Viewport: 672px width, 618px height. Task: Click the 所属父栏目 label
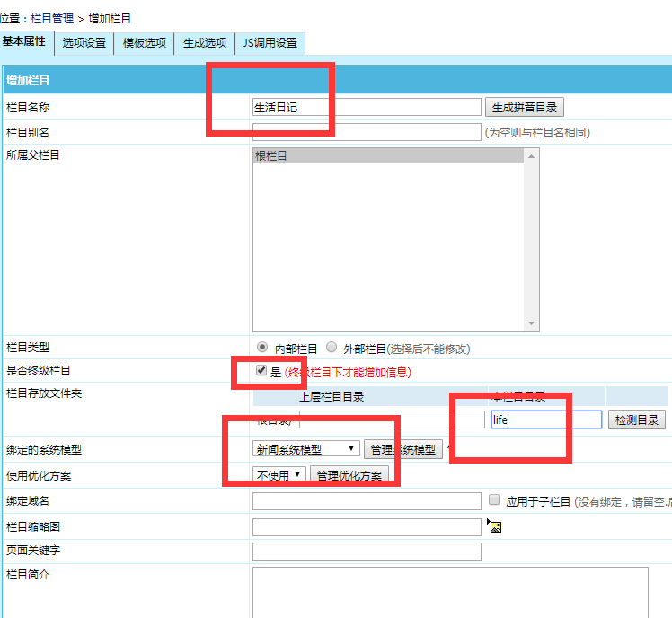click(32, 155)
